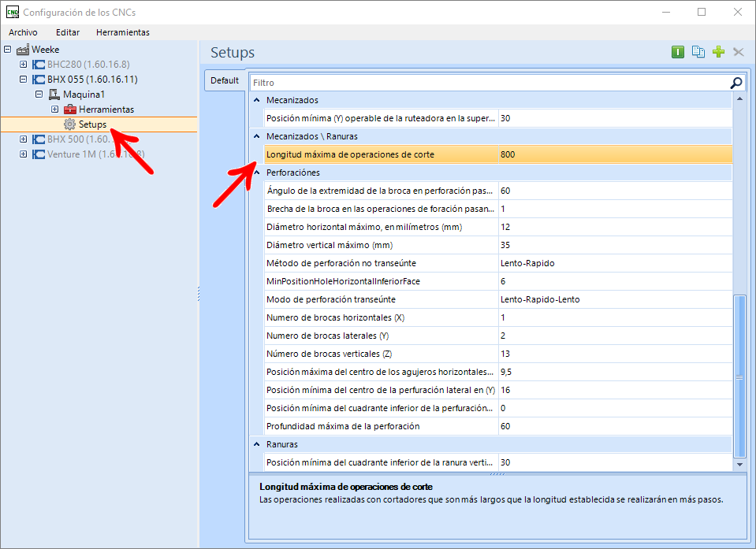Screen dimensions: 756x549
Task: Select the Default setup tab
Action: [x=225, y=80]
